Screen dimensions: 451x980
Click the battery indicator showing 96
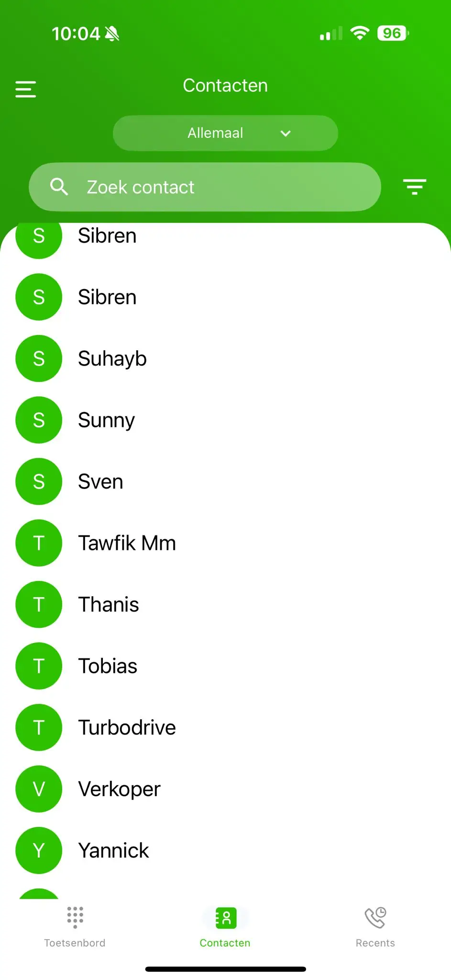tap(391, 33)
